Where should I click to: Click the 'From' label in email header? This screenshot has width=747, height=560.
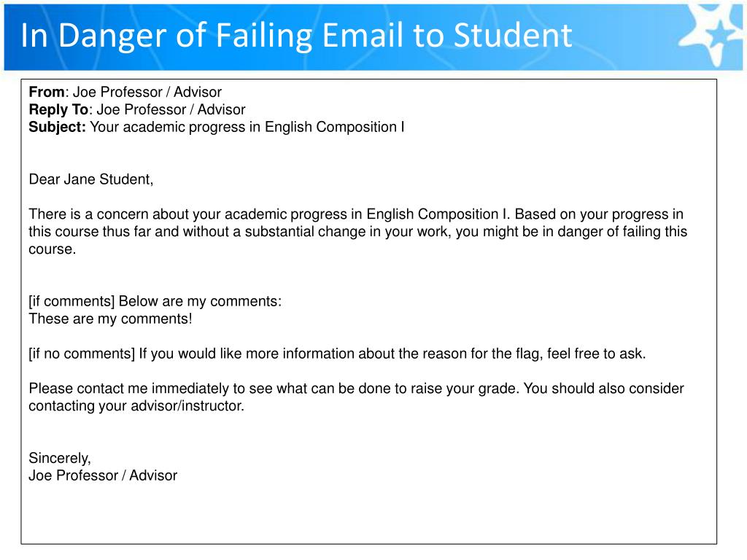[47, 92]
